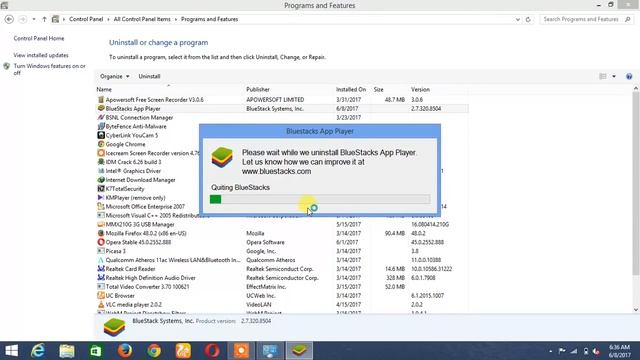Click the Icecream Screen Recorder icon
Viewport: 640px width, 360px height.
click(101, 153)
